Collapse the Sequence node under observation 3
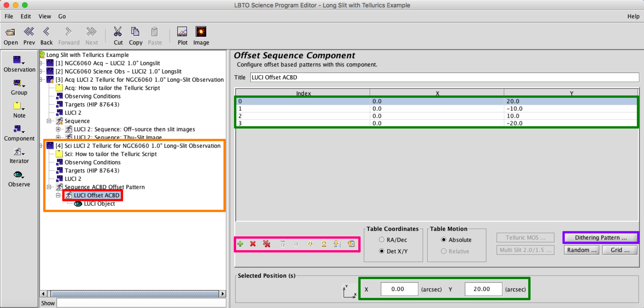 (x=49, y=121)
